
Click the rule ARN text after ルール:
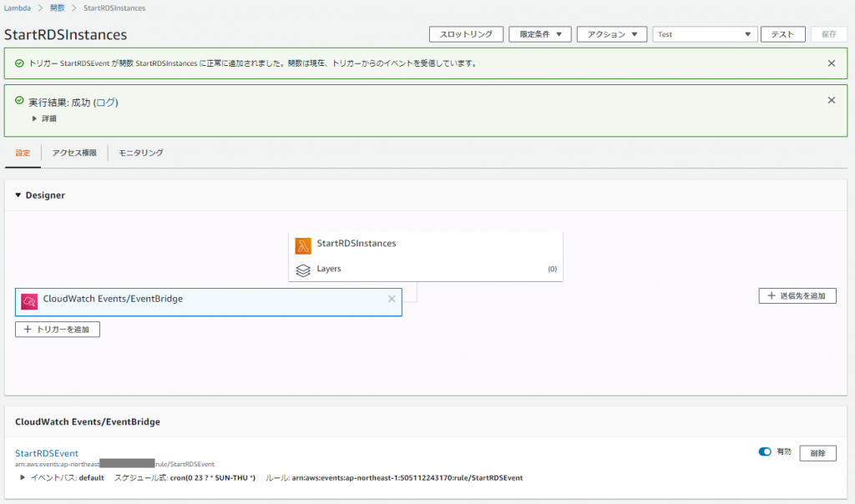[x=407, y=478]
